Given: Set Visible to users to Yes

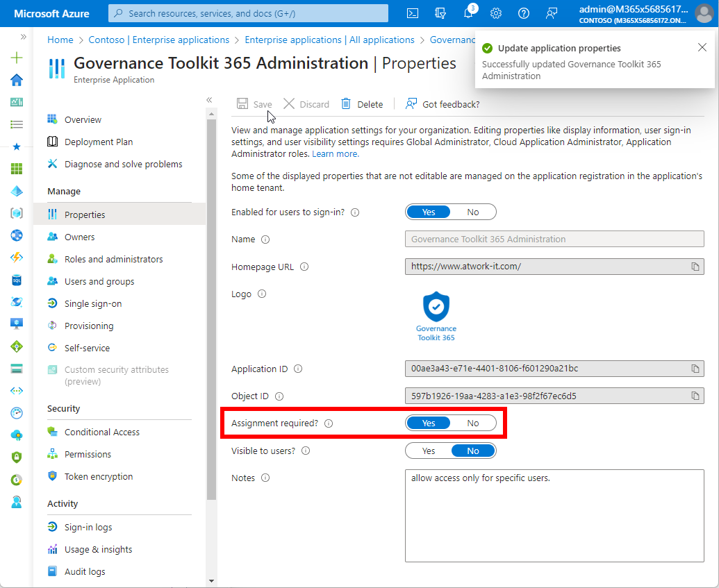Looking at the screenshot, I should tap(429, 451).
